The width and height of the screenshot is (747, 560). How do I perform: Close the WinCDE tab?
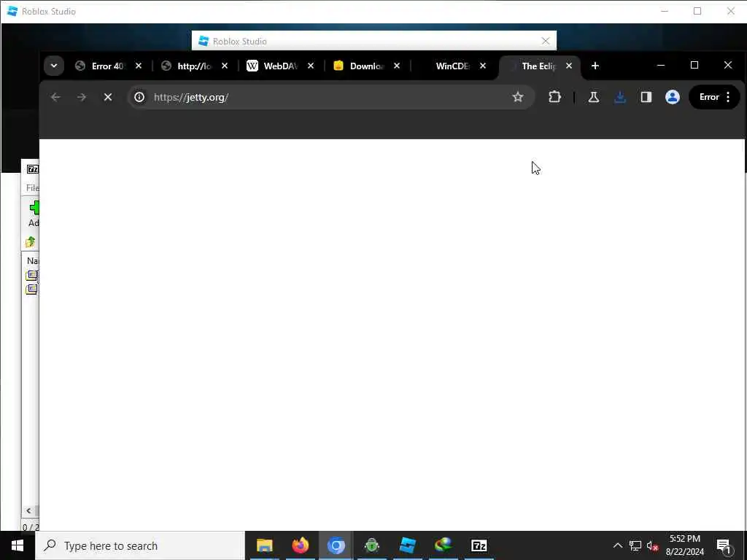(483, 66)
